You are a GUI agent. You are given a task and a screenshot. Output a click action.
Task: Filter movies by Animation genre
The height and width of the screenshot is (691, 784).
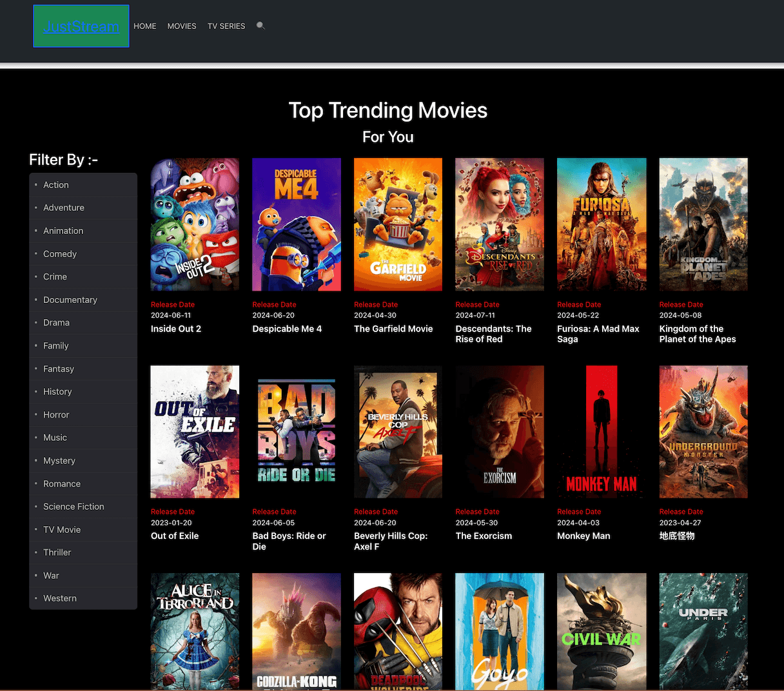[83, 231]
